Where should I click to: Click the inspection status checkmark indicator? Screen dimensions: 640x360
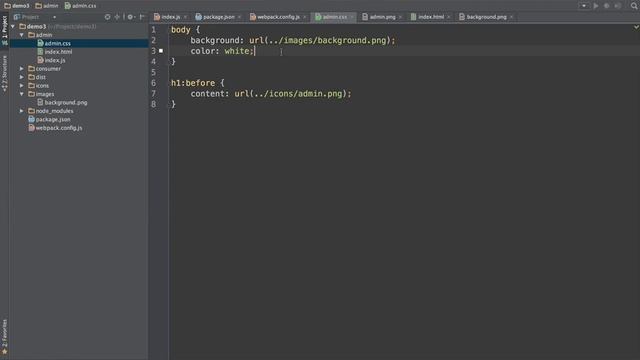tap(636, 27)
